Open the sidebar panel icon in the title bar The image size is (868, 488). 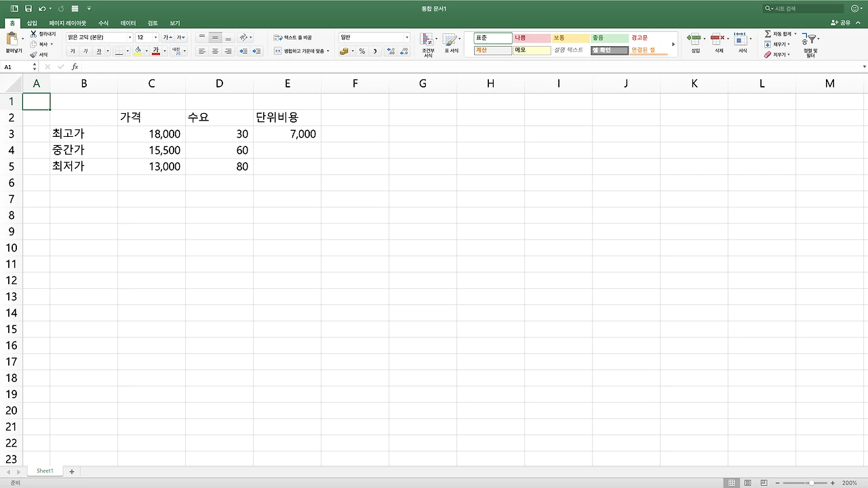pyautogui.click(x=15, y=9)
